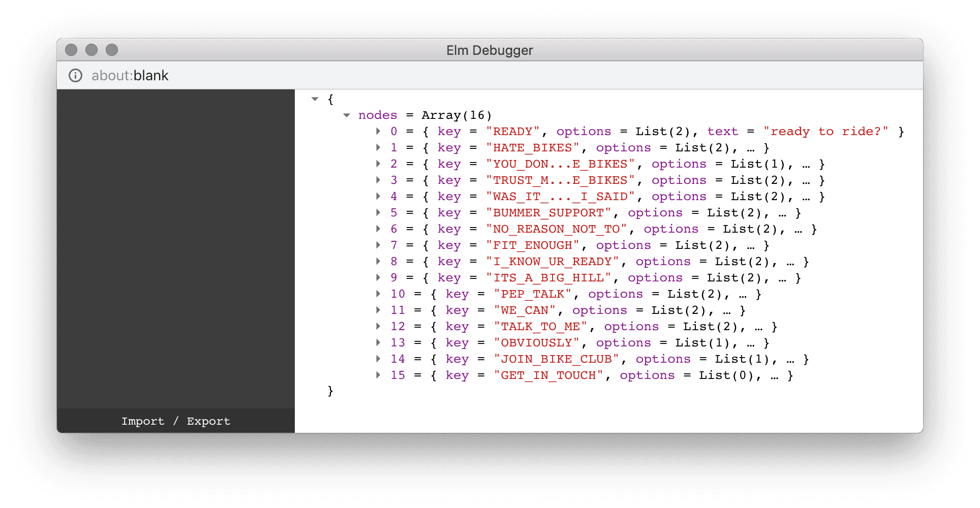
Task: Expand node 11 WE_CAN entry
Action: [378, 310]
